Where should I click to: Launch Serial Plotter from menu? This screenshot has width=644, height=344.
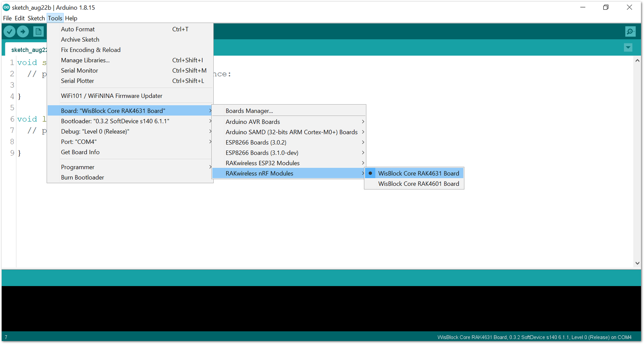pos(130,81)
